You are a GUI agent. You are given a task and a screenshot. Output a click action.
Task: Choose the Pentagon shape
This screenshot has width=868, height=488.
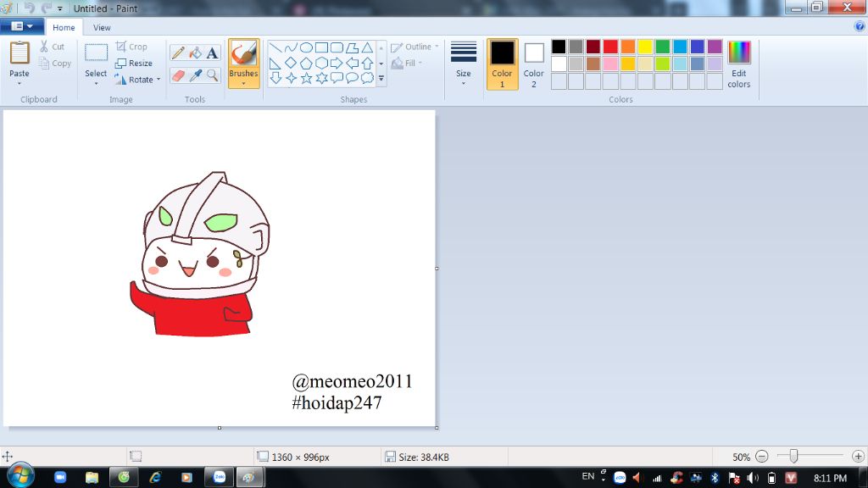pyautogui.click(x=306, y=63)
